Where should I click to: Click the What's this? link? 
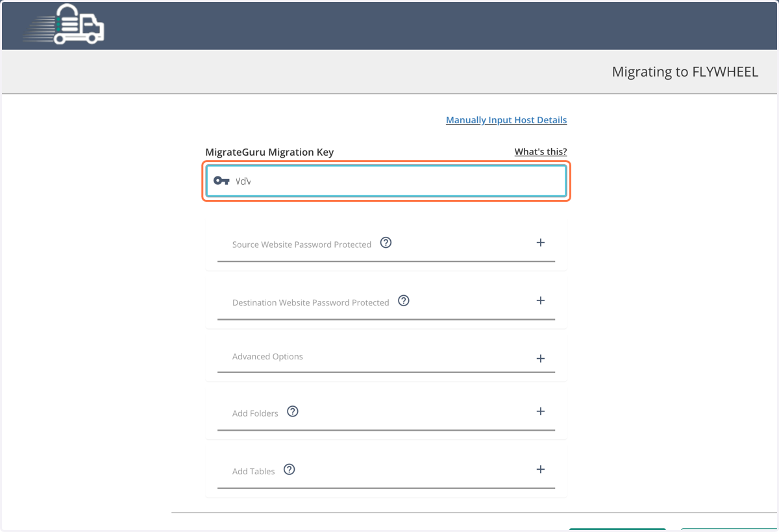pos(541,152)
